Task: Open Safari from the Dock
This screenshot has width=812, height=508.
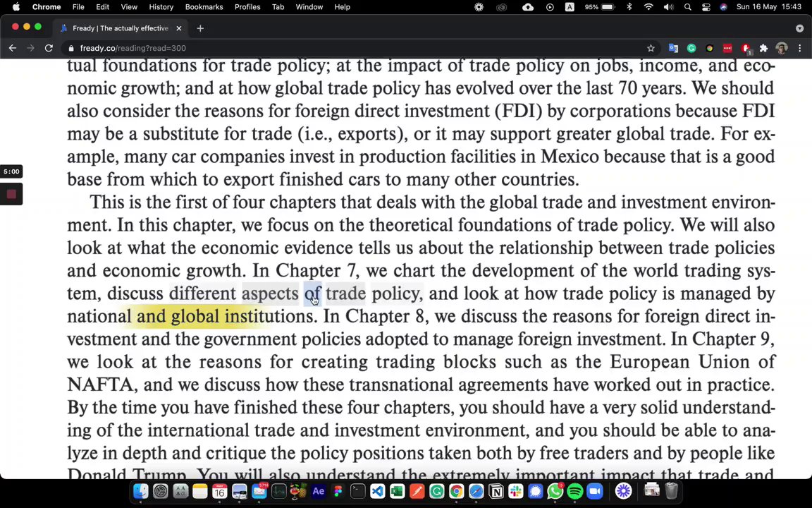Action: coord(476,491)
